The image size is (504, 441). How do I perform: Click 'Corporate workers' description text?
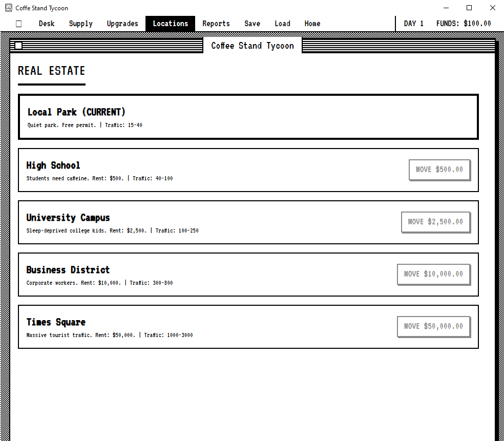click(51, 283)
